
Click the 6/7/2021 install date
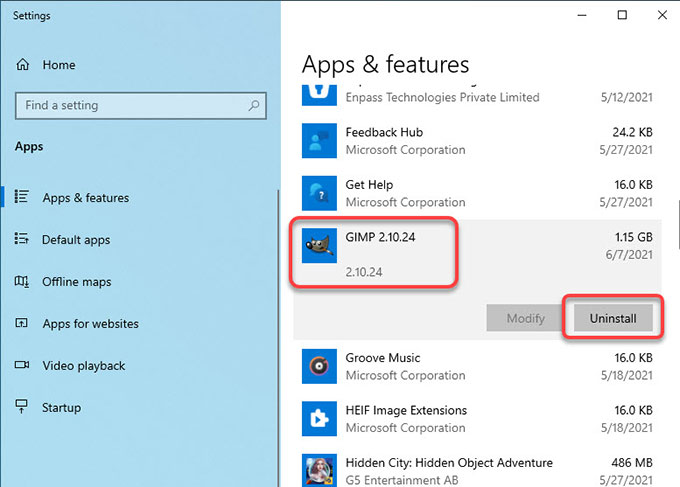[629, 254]
